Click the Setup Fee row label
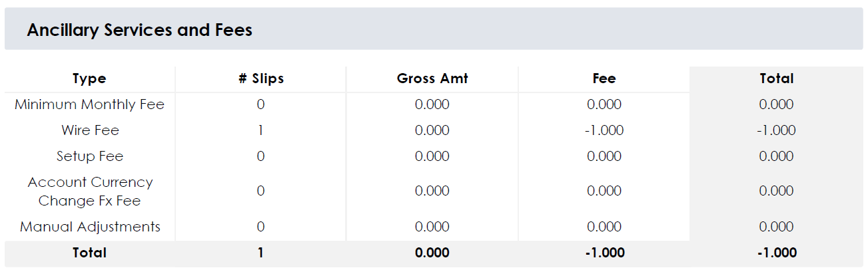The width and height of the screenshot is (868, 272). tap(90, 156)
